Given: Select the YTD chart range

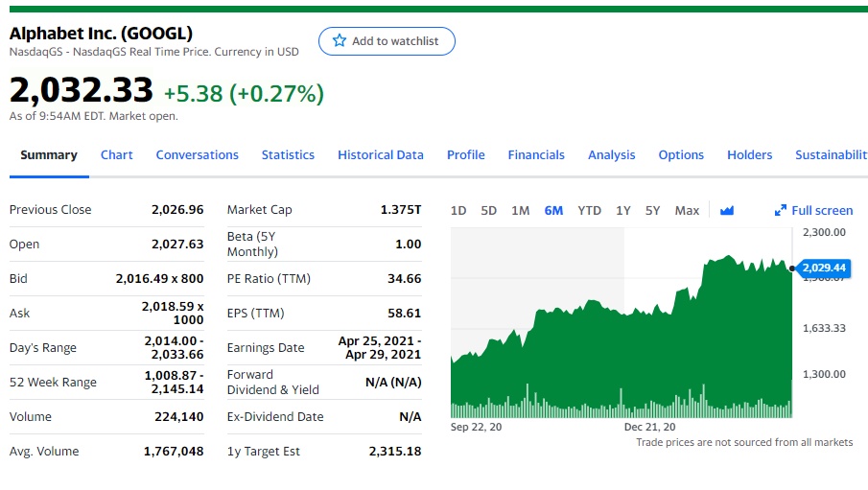Looking at the screenshot, I should click(x=589, y=210).
